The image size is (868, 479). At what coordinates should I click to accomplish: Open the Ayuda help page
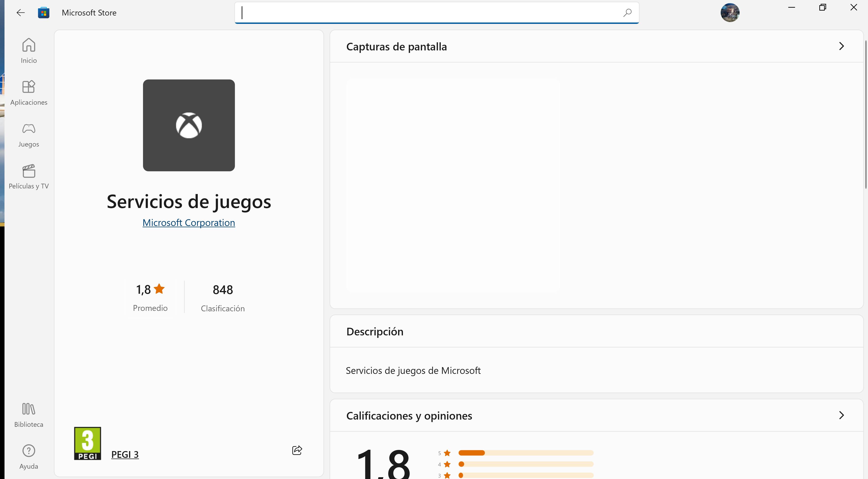coord(29,456)
